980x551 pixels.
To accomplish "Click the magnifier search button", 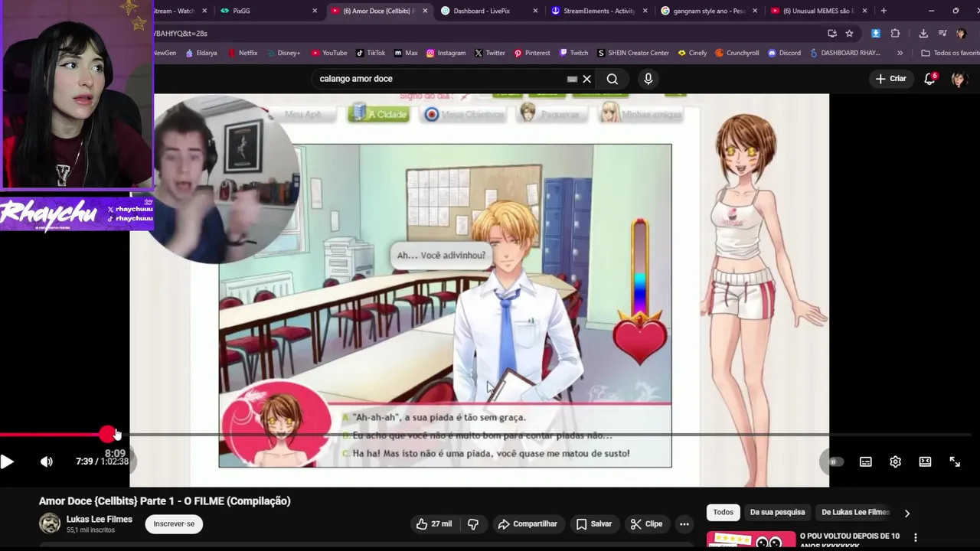I will coord(612,79).
